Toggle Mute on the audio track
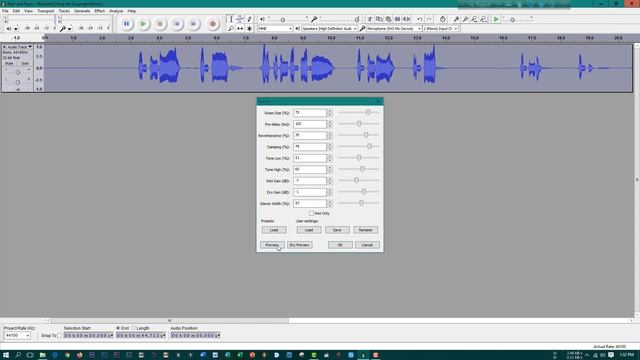 (x=9, y=63)
